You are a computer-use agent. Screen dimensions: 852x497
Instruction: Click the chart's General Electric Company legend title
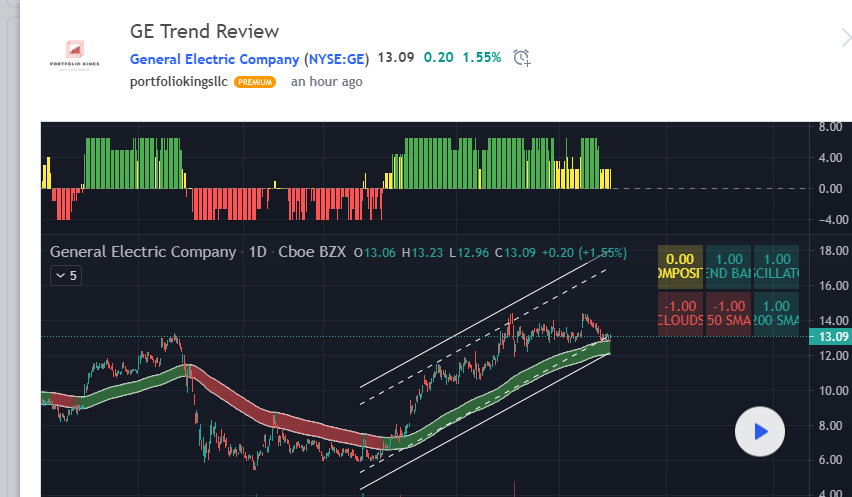[x=143, y=252]
